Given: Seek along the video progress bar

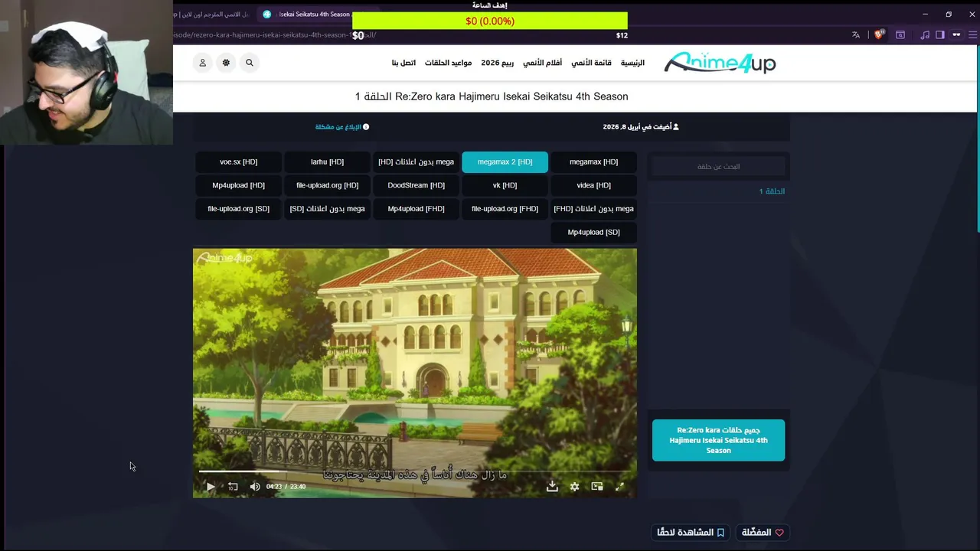Looking at the screenshot, I should point(414,471).
